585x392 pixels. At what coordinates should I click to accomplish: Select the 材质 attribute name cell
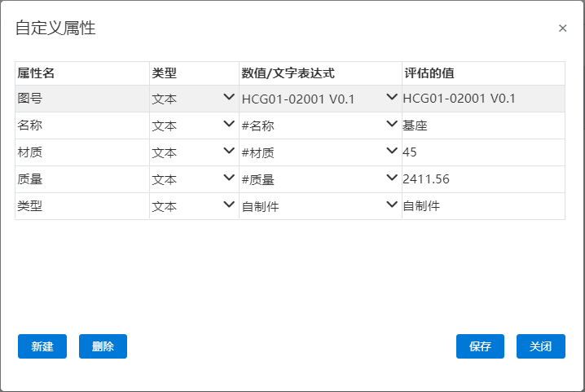point(82,152)
